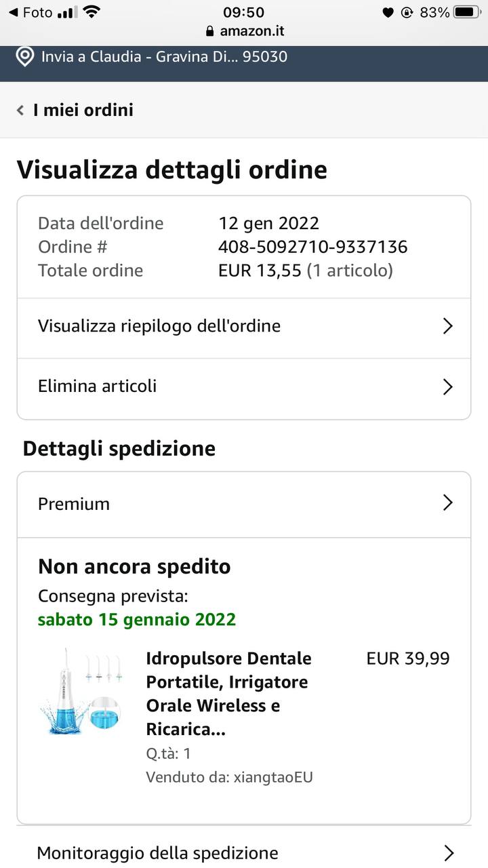Tap the rotation lock icon
The height and width of the screenshot is (868, 488).
coord(407,12)
